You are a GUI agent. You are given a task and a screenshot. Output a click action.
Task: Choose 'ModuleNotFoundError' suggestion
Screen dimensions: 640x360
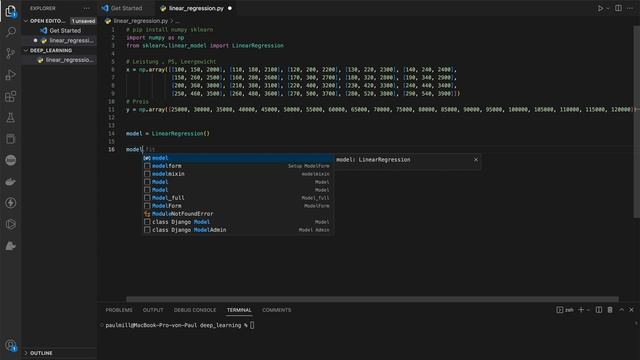click(x=238, y=214)
